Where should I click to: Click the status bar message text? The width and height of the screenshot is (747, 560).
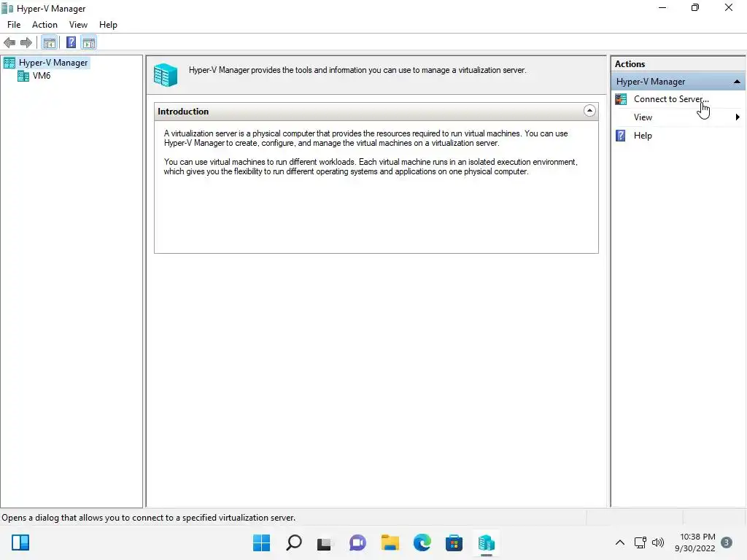click(149, 518)
